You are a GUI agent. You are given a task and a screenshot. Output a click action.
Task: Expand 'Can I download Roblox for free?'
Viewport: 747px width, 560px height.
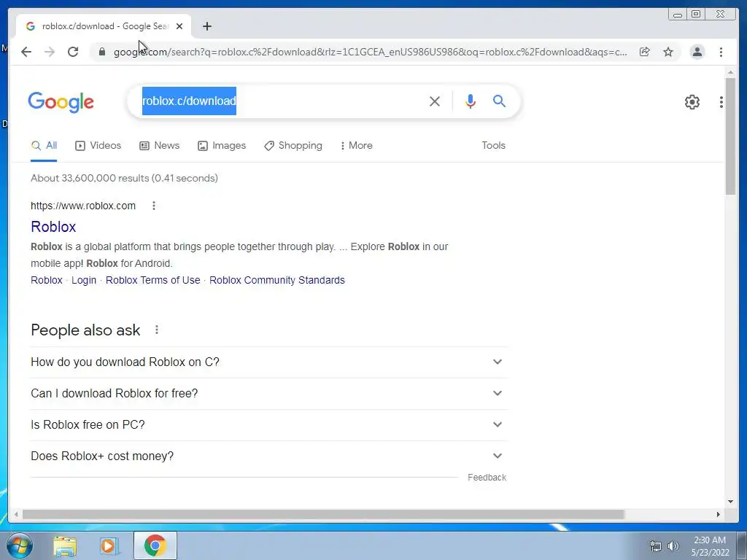coord(268,393)
